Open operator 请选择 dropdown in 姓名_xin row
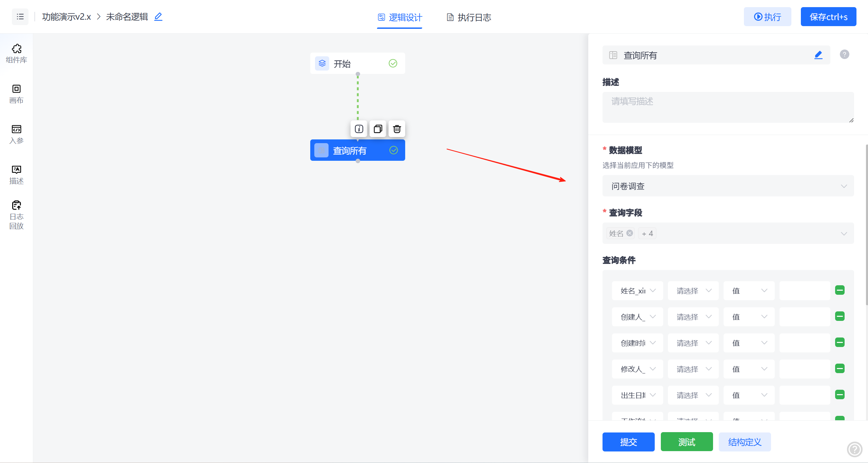This screenshot has height=463, width=868. [x=693, y=291]
